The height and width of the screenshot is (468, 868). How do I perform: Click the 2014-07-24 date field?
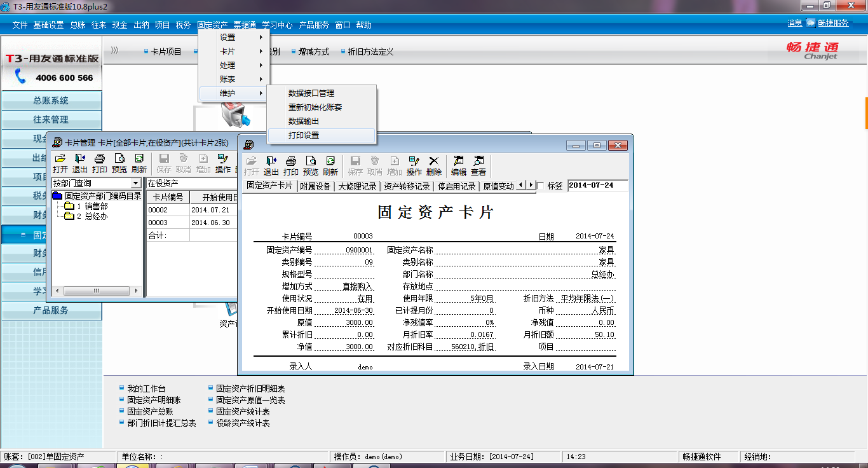(x=597, y=186)
